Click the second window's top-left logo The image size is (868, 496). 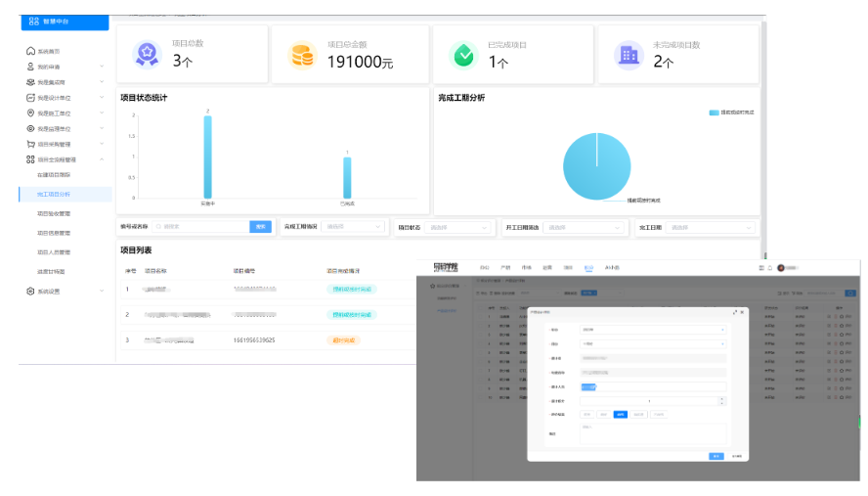click(x=446, y=268)
